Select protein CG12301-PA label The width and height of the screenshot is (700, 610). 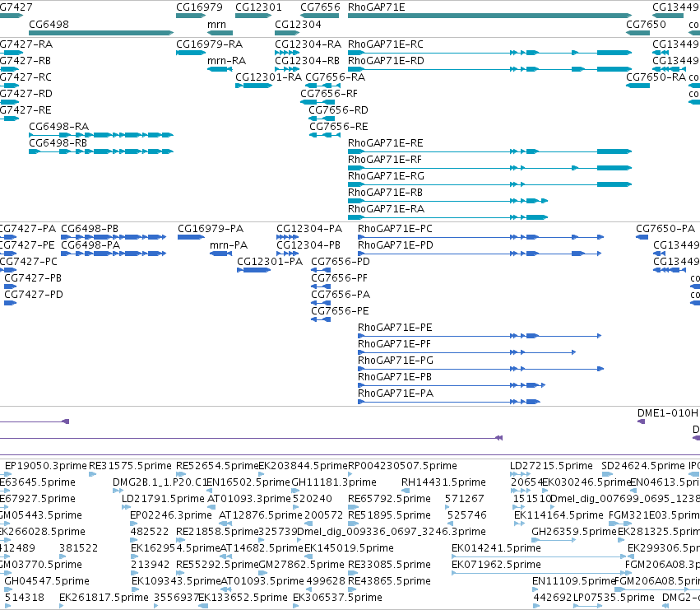(270, 263)
